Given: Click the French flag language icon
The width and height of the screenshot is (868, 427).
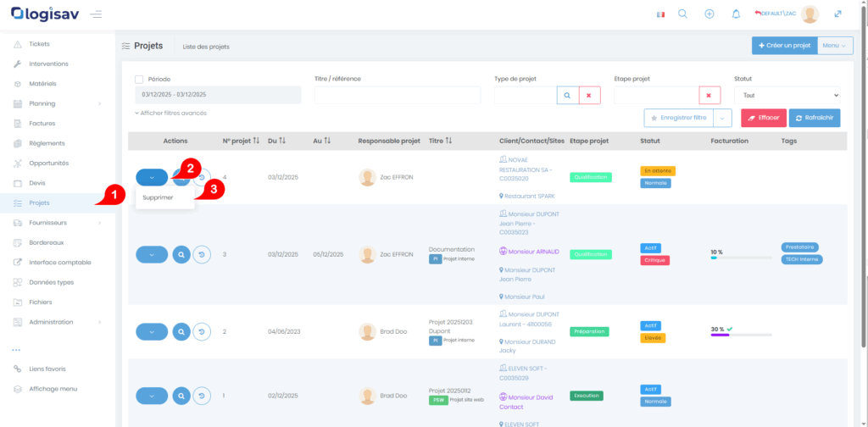Looking at the screenshot, I should click(x=660, y=14).
